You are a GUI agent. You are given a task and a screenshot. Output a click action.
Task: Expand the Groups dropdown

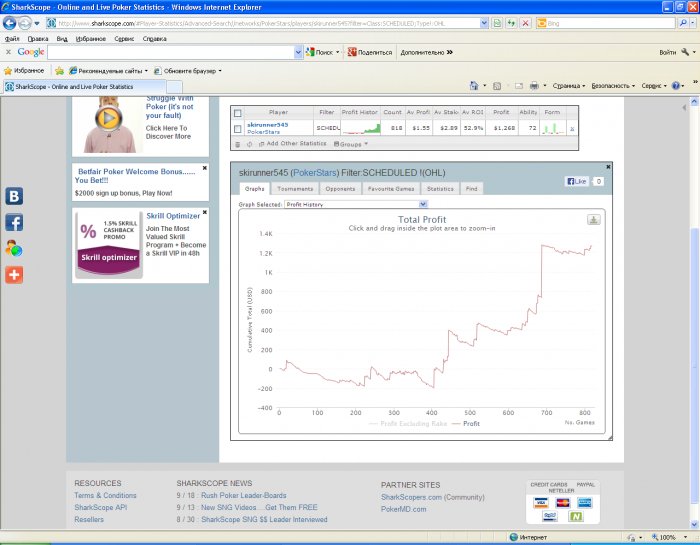351,144
